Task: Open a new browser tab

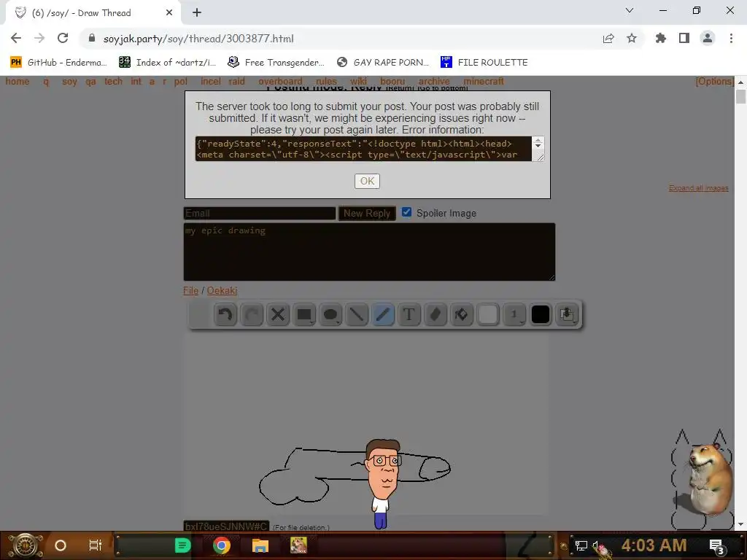Action: pos(197,13)
